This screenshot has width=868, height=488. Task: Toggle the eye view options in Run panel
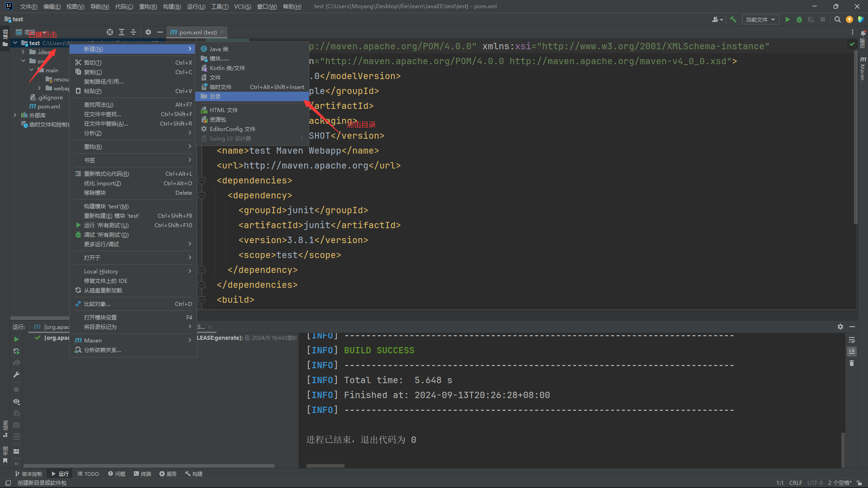click(16, 402)
